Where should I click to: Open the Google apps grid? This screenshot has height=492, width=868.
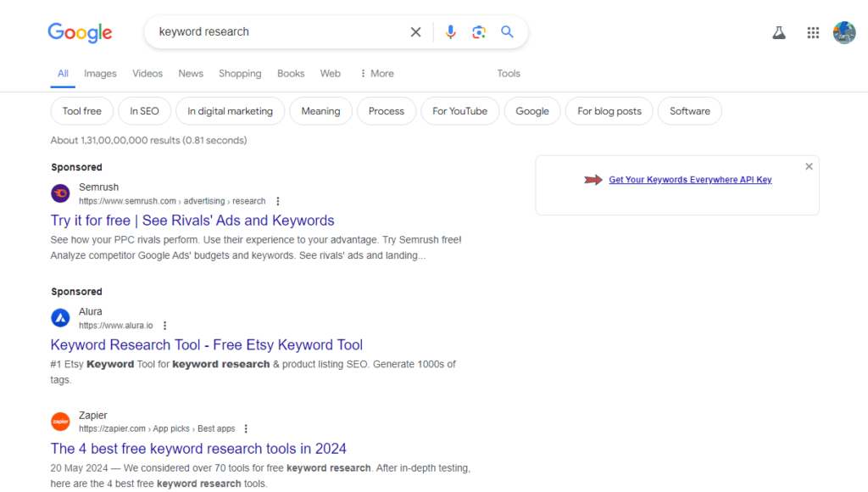tap(813, 33)
